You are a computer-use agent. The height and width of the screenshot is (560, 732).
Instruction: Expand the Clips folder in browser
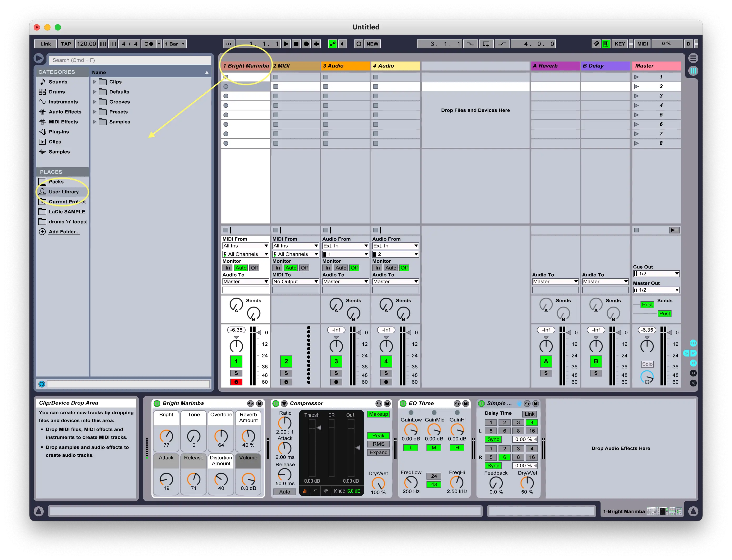coord(95,82)
